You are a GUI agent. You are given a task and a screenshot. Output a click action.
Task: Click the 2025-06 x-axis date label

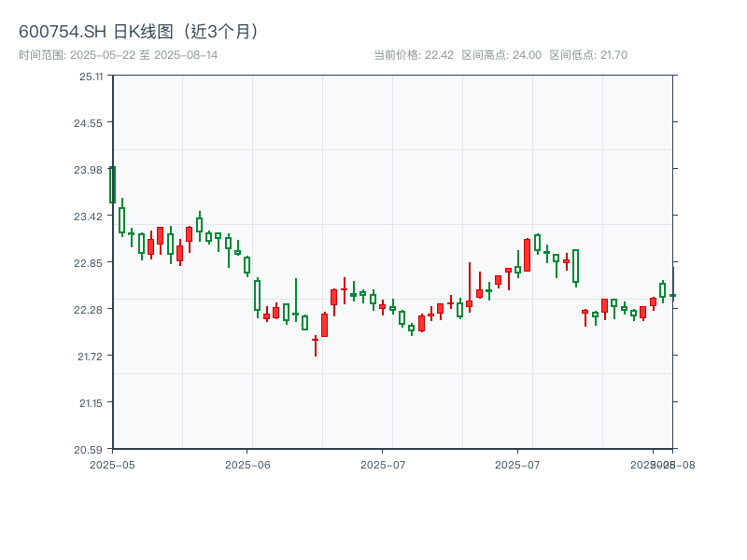point(247,464)
